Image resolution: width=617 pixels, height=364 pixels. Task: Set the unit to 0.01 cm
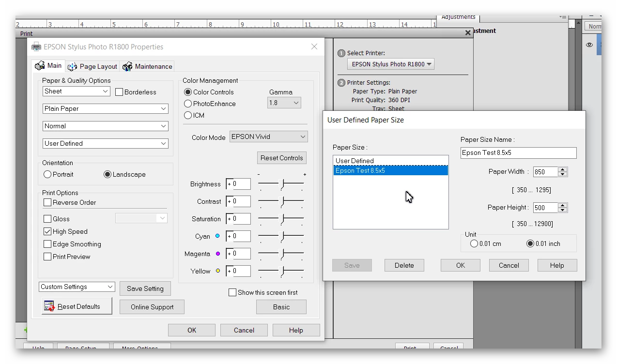[x=474, y=243]
